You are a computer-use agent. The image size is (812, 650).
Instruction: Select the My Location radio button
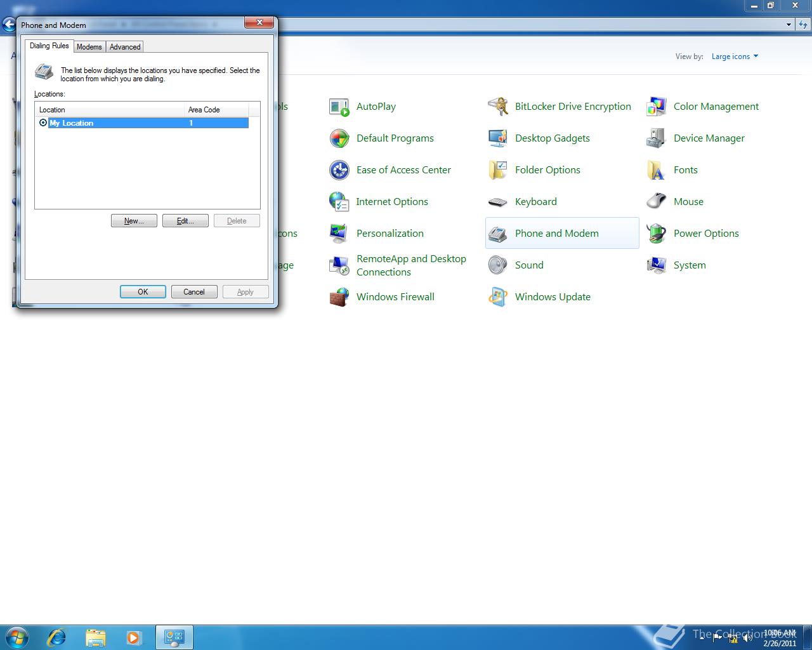43,123
